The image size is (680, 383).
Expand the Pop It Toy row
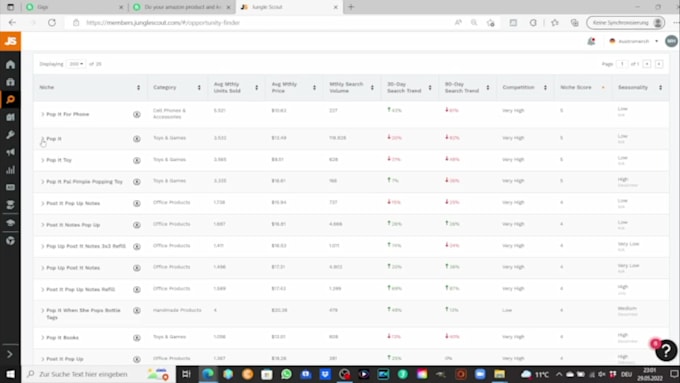click(42, 160)
